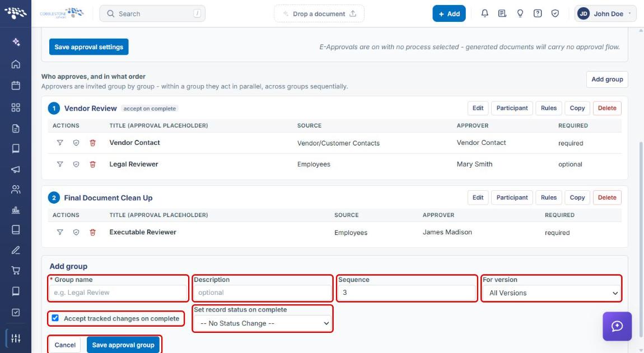Viewport: 644px width, 353px height.
Task: Click the lightbulb ideas icon
Action: (x=520, y=13)
